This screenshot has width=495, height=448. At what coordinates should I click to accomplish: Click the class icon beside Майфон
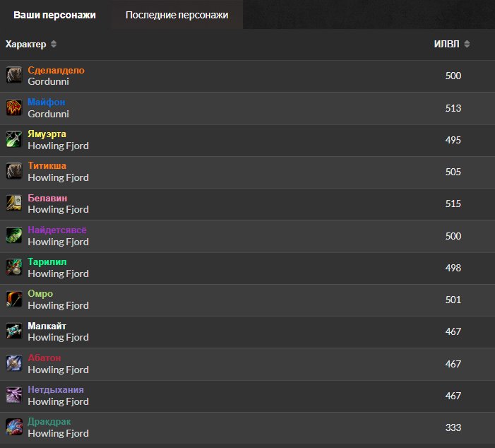[14, 107]
